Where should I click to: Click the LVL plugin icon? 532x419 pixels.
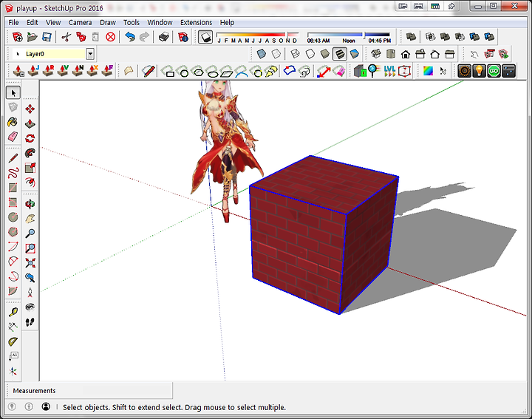(389, 71)
